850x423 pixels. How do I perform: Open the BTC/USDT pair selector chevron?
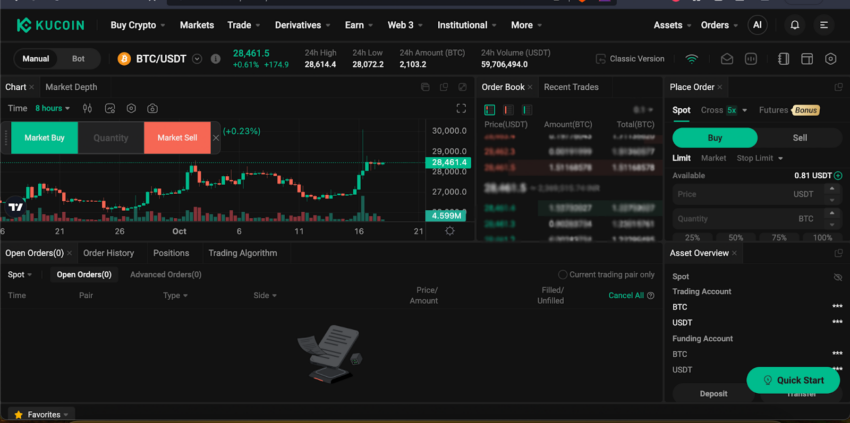197,59
